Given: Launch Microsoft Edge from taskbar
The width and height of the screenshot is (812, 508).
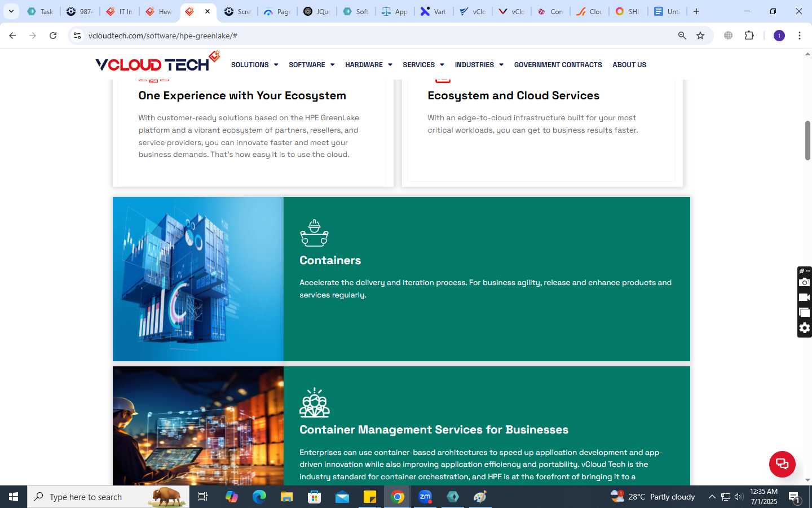Looking at the screenshot, I should coord(259,497).
